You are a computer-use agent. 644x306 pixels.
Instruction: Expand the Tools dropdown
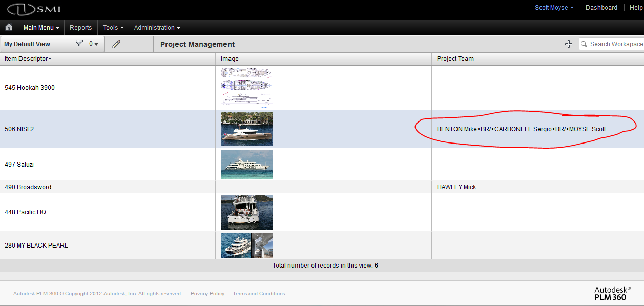click(112, 27)
